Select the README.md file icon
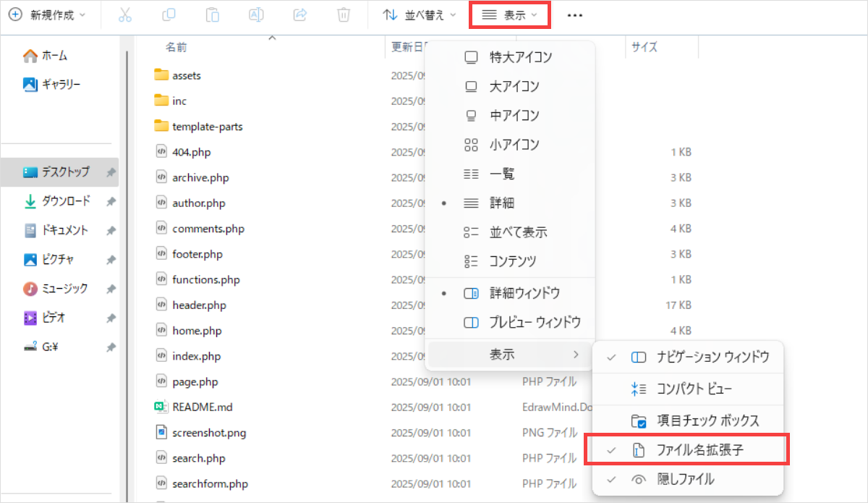The image size is (868, 503). (x=161, y=407)
